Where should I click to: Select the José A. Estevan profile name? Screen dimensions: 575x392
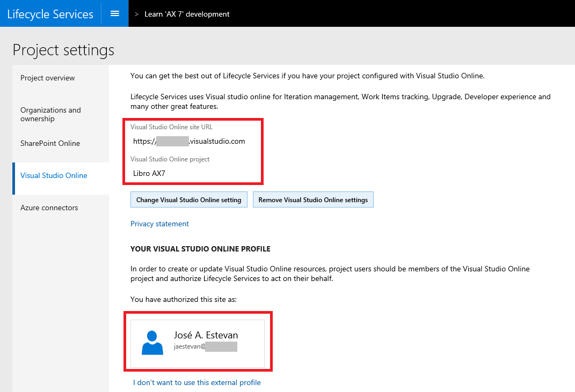[x=206, y=335]
